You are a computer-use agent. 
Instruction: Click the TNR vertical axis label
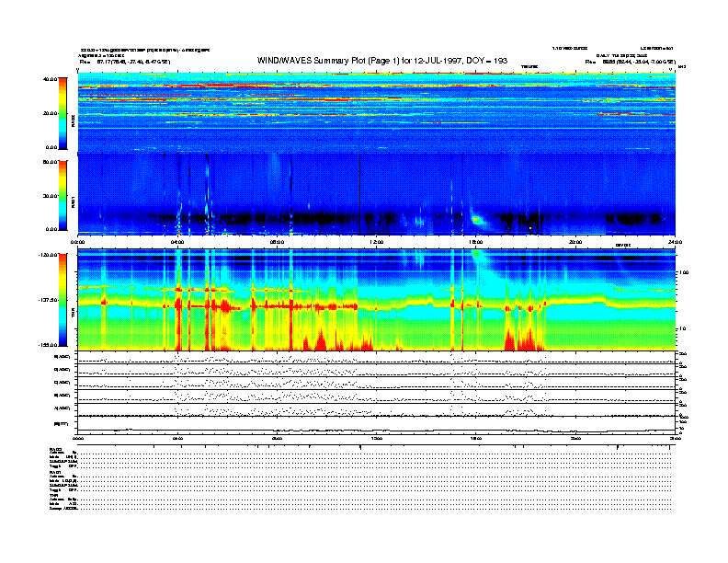pos(73,315)
